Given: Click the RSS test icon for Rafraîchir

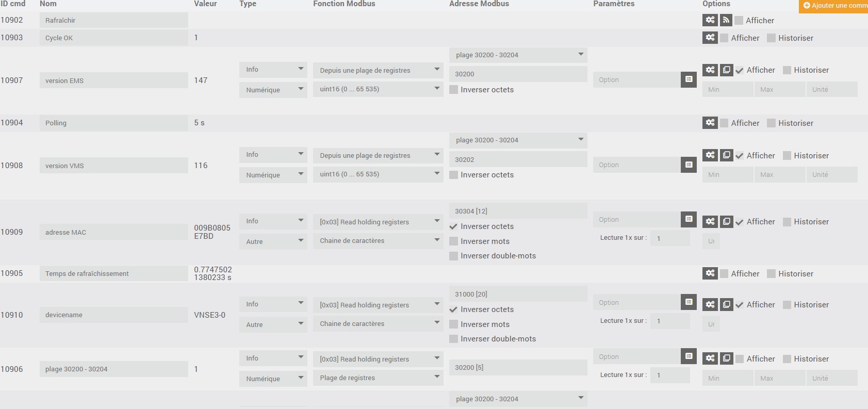Looking at the screenshot, I should coord(726,20).
